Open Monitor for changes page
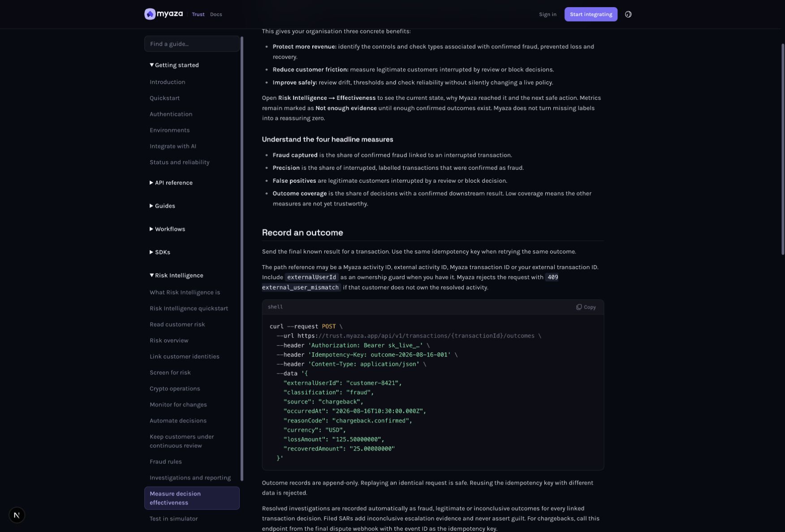The height and width of the screenshot is (532, 785). tap(178, 405)
